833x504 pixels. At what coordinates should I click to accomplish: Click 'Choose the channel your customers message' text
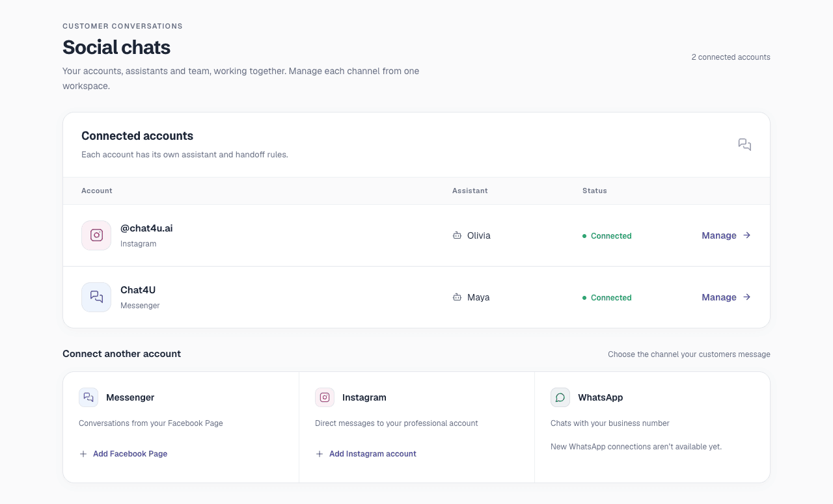click(x=689, y=354)
